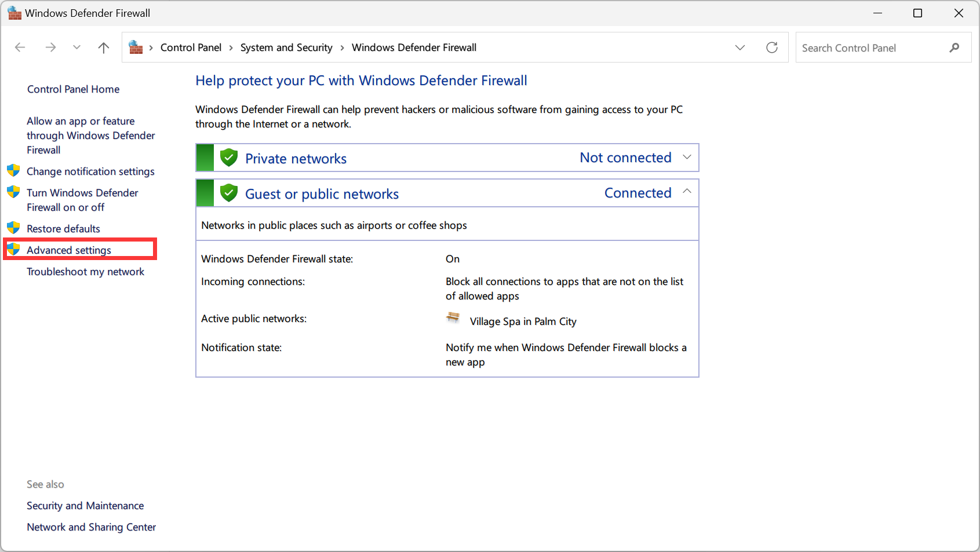Maximize the Windows Defender Firewall window

click(917, 13)
